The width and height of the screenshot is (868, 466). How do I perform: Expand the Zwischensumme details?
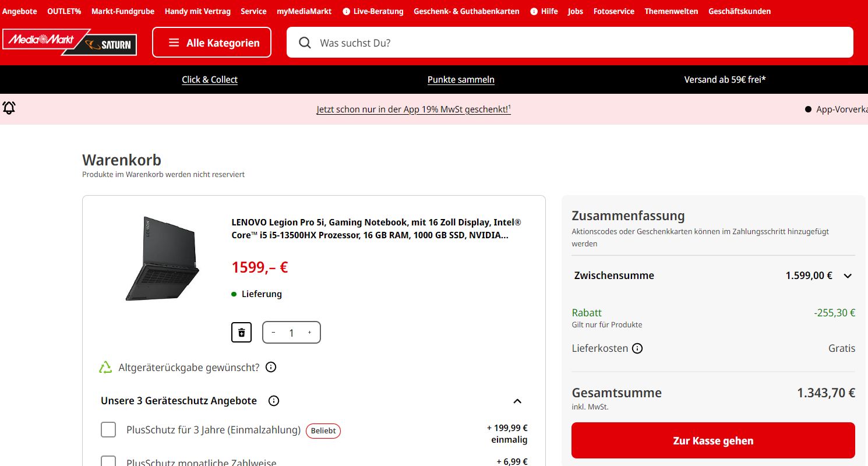click(x=848, y=276)
